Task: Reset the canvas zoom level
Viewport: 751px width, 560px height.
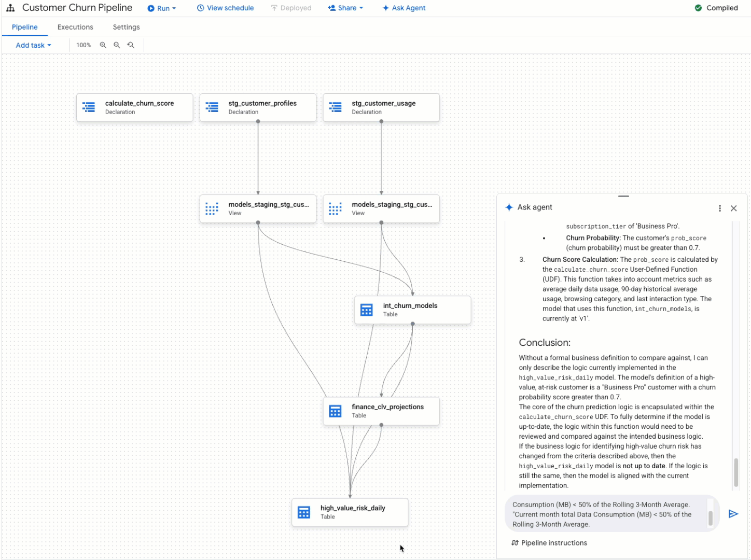Action: click(x=131, y=45)
